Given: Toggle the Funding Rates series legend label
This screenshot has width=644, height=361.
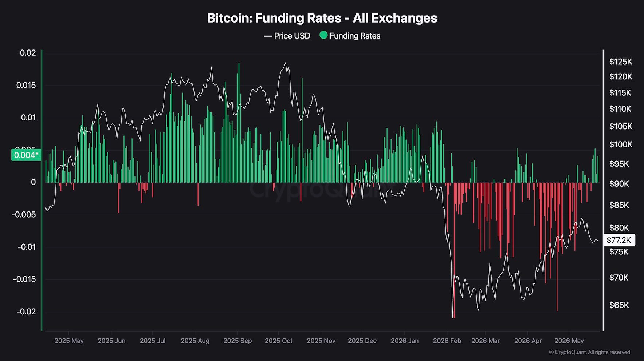Looking at the screenshot, I should [x=355, y=36].
